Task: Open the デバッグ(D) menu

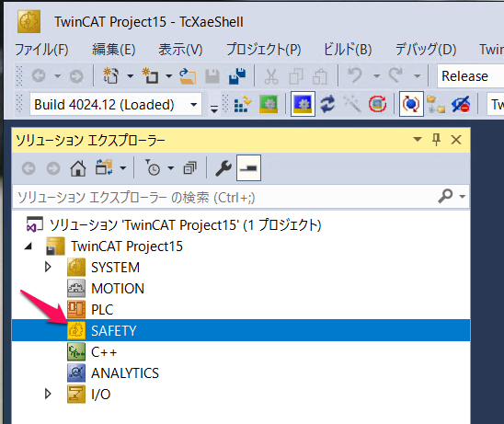Action: coord(426,50)
